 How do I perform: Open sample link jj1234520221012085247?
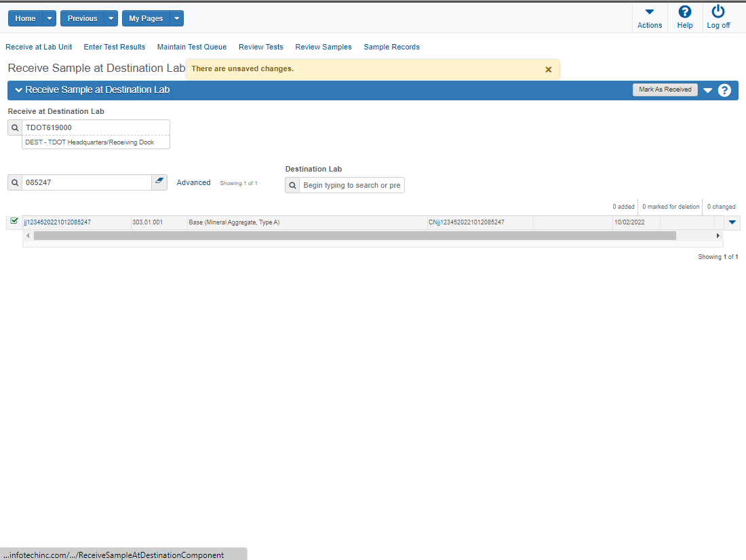point(57,222)
